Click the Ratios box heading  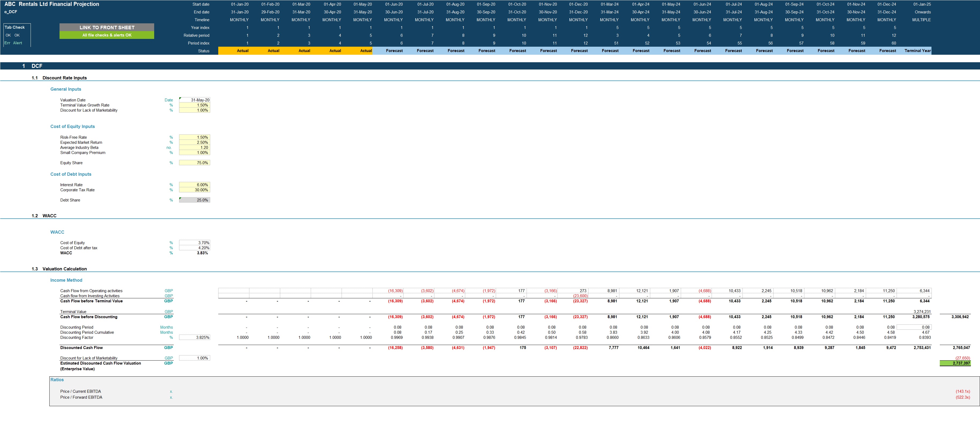pos(57,380)
